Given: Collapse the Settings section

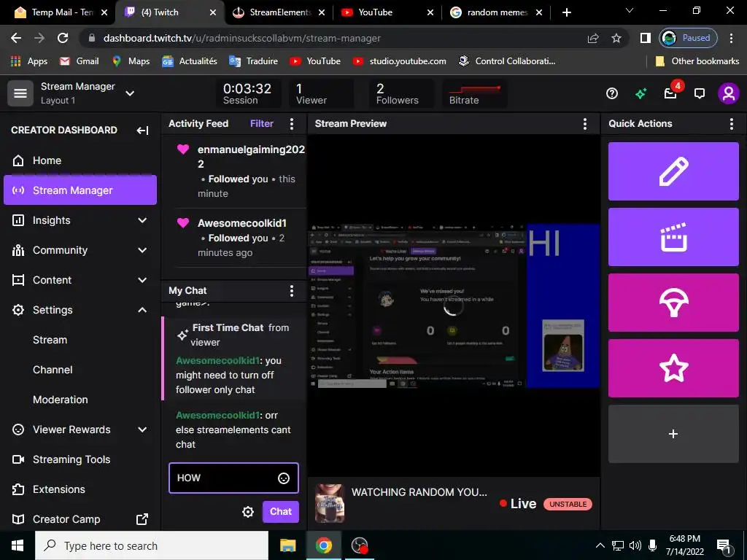Looking at the screenshot, I should pos(80,310).
